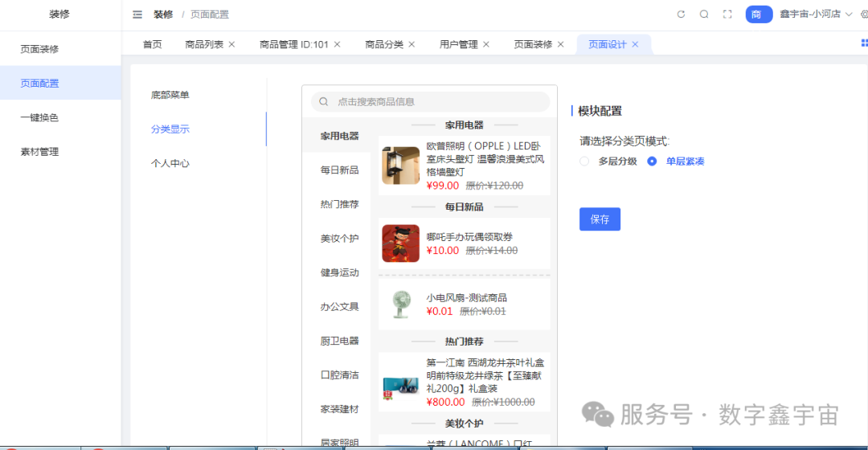Switch to the 页面设计 tab

608,44
